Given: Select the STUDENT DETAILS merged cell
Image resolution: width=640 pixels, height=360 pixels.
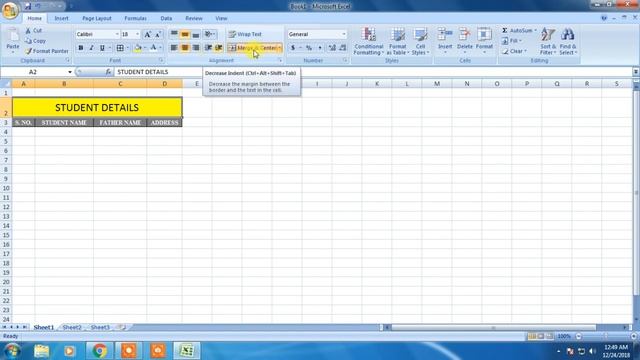Looking at the screenshot, I should tap(97, 108).
